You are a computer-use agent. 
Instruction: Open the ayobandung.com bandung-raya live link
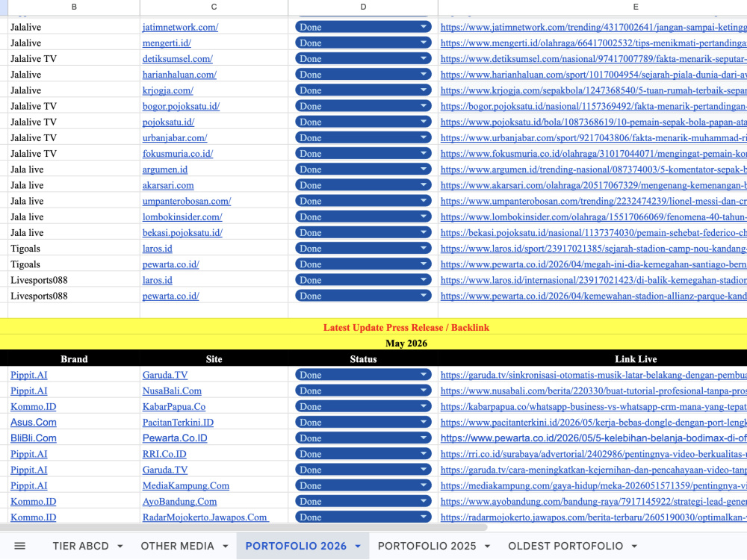pos(593,501)
